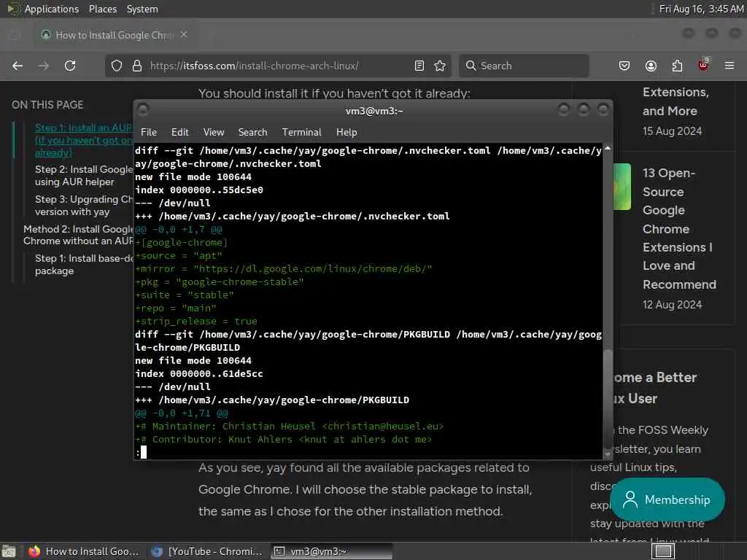Open terminal View menu
Screen dimensions: 747x560
[x=214, y=133]
